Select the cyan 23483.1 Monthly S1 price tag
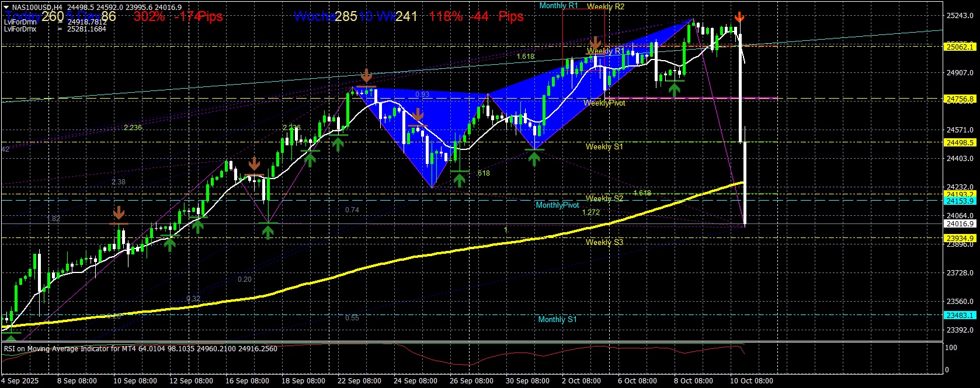The width and height of the screenshot is (980, 388). (960, 315)
